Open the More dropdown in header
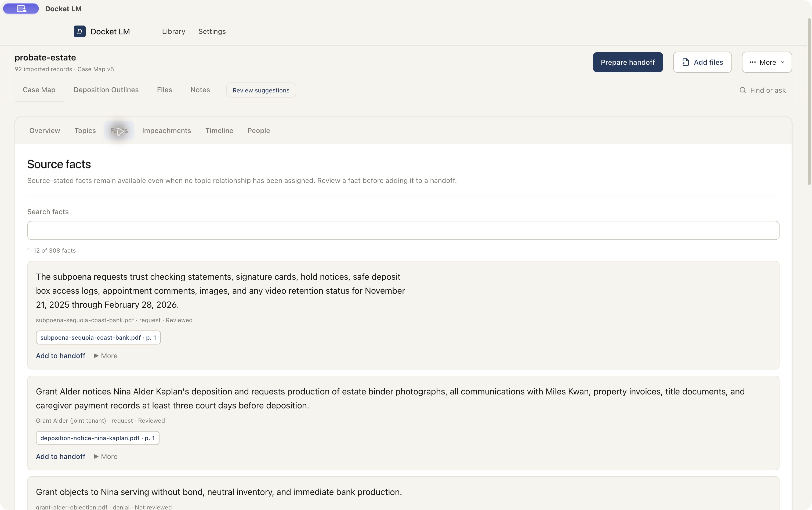The width and height of the screenshot is (812, 510). coord(767,62)
